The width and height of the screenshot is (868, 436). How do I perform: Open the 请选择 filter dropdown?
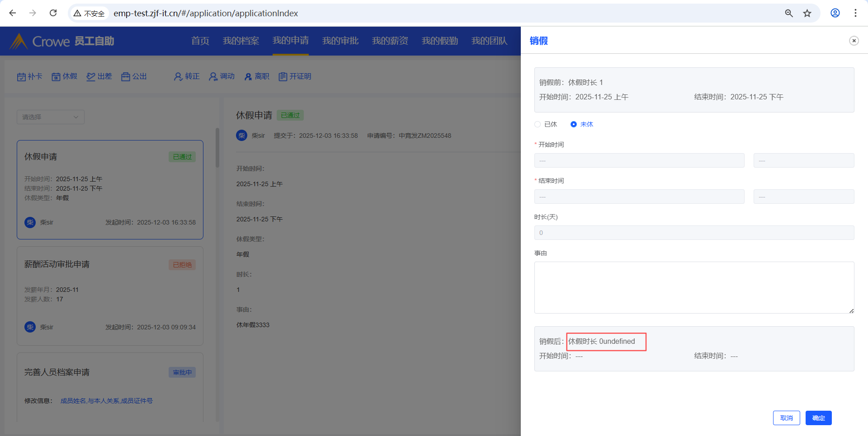(x=51, y=117)
